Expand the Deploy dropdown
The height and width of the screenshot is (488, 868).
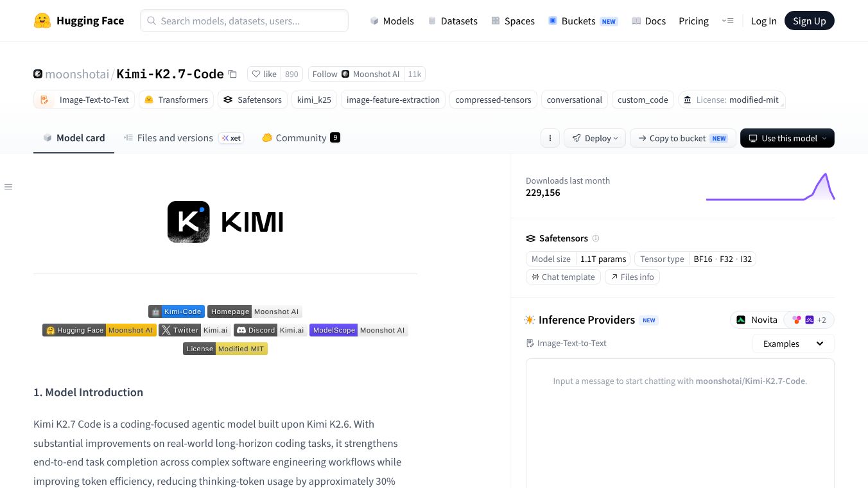(595, 138)
